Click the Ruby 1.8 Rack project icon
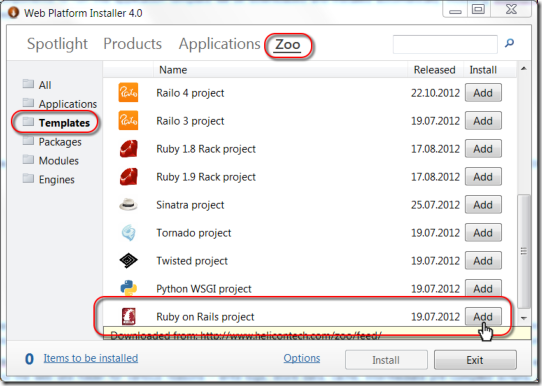Image resolution: width=542 pixels, height=386 pixels. pos(129,149)
